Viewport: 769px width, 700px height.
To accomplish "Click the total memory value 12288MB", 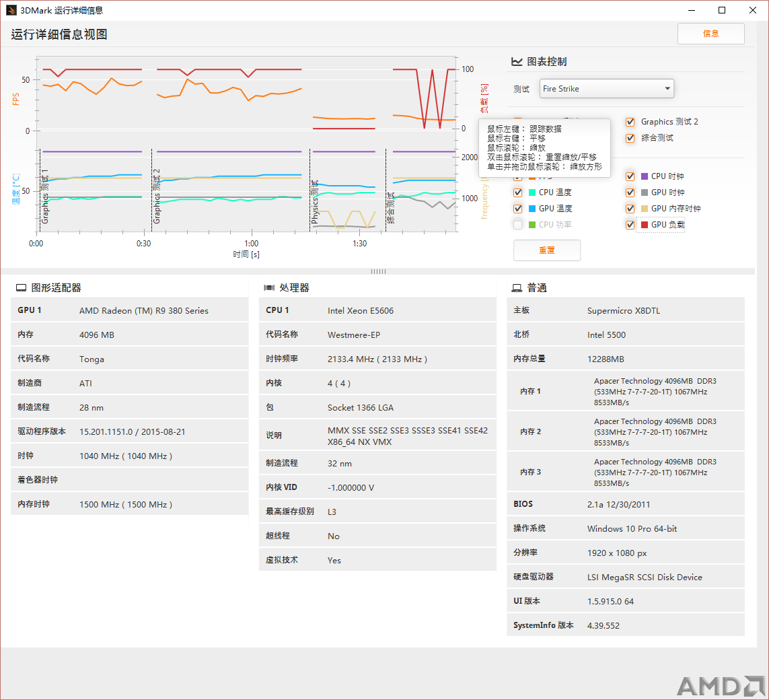I will [x=606, y=359].
